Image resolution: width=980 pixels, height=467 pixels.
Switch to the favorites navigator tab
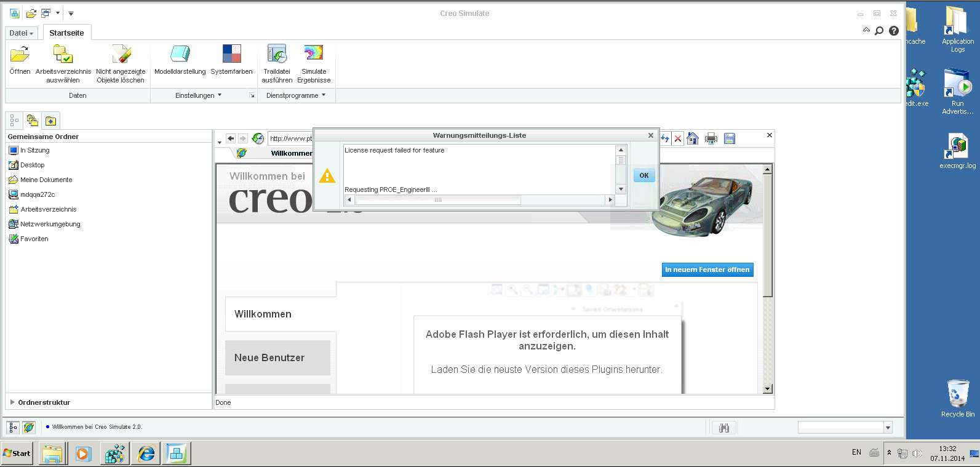50,121
